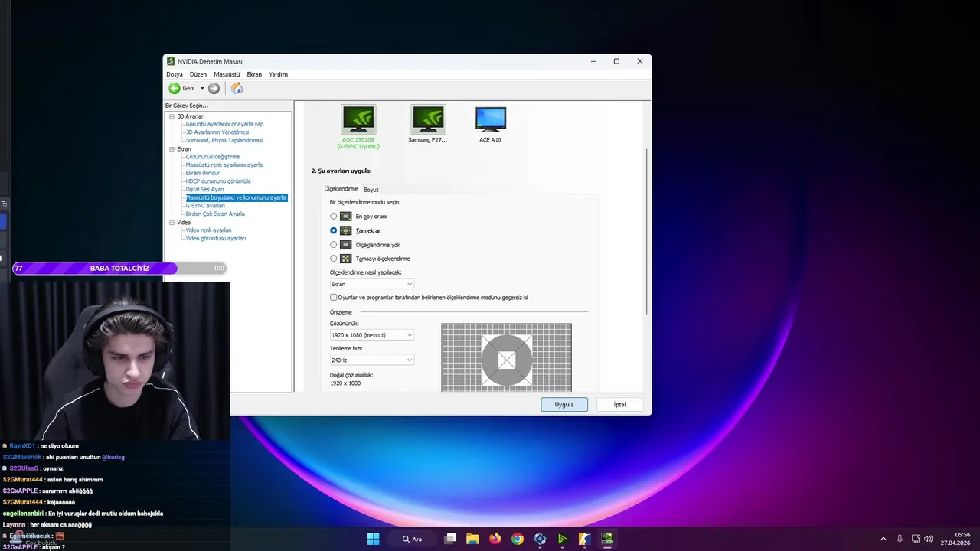
Task: Open 'Ekranı döndür' task
Action: pyautogui.click(x=203, y=173)
